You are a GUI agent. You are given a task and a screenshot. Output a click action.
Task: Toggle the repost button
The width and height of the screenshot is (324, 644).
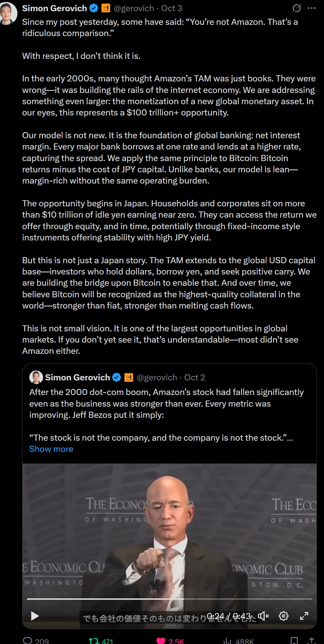coord(93,641)
